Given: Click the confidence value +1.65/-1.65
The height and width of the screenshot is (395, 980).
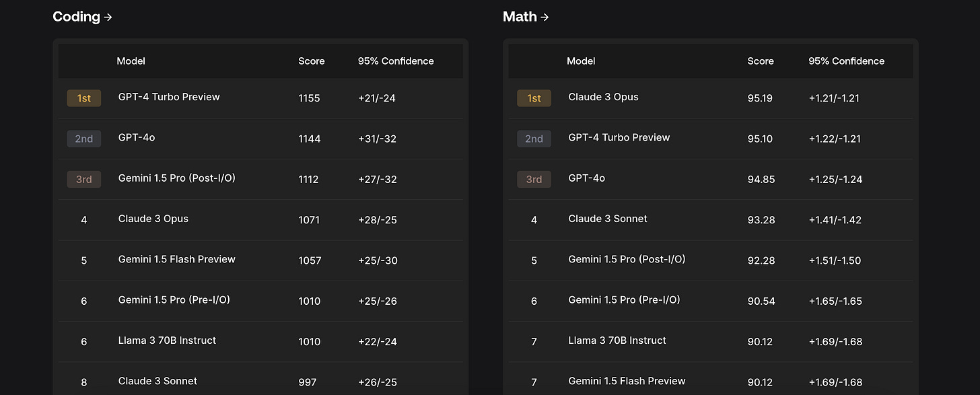Looking at the screenshot, I should pyautogui.click(x=835, y=301).
